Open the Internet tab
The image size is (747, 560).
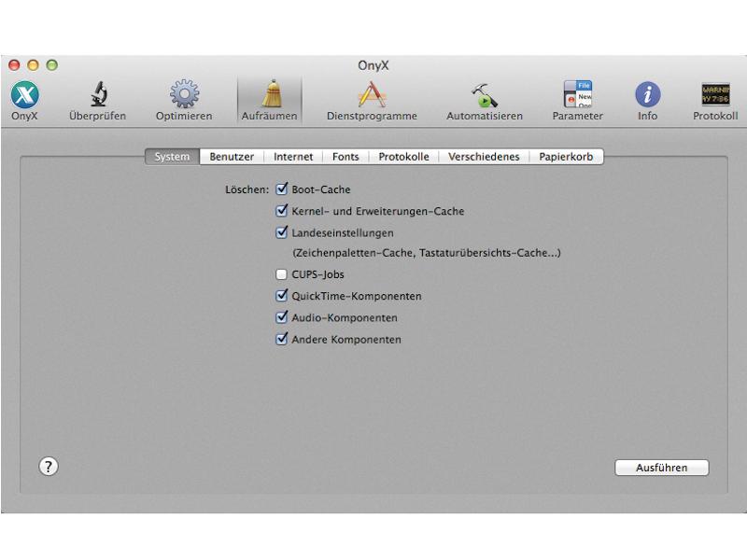point(293,157)
